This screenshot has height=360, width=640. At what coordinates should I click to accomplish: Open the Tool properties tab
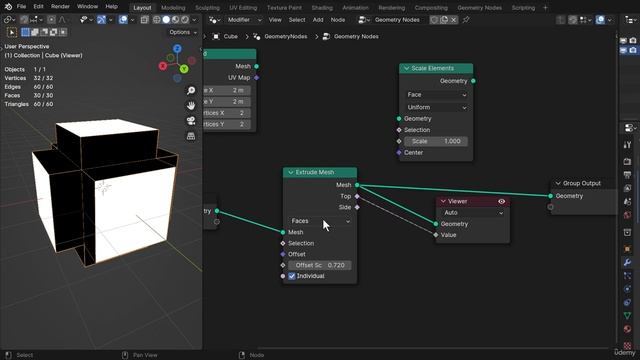click(628, 144)
